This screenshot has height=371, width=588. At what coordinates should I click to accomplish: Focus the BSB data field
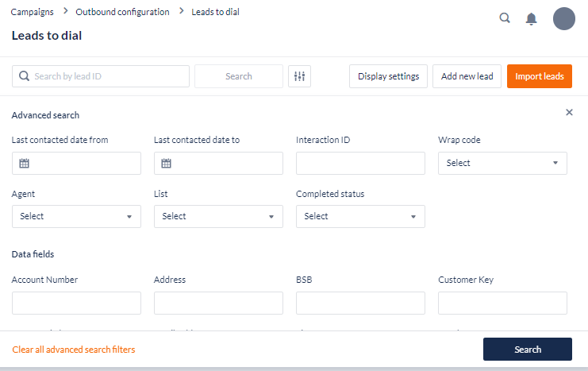point(360,303)
